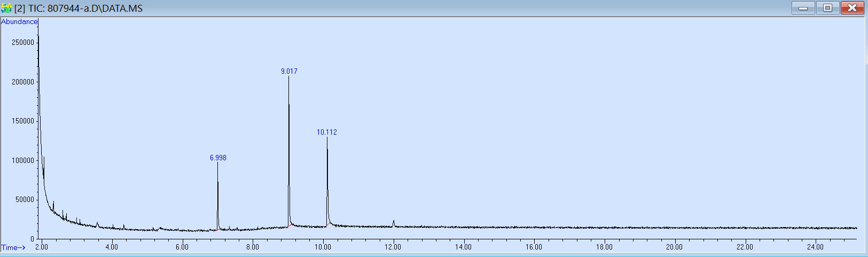The image size is (868, 257).
Task: Click the 22.00 time axis value
Action: click(x=745, y=247)
